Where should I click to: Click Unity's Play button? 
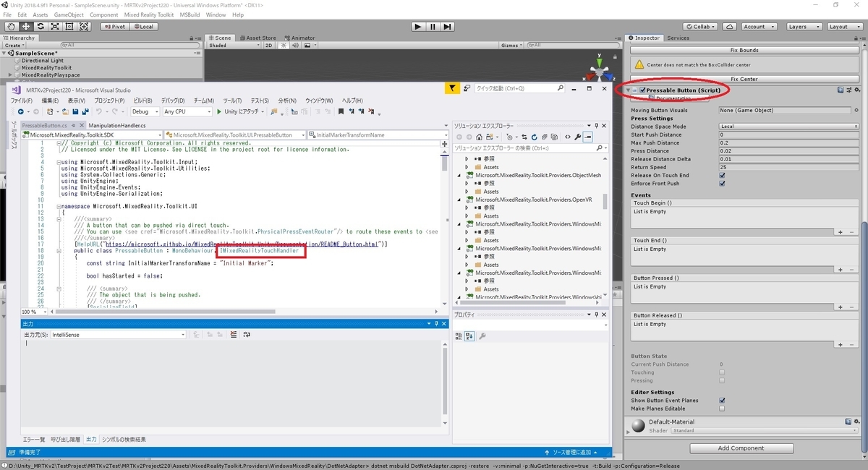pos(417,27)
